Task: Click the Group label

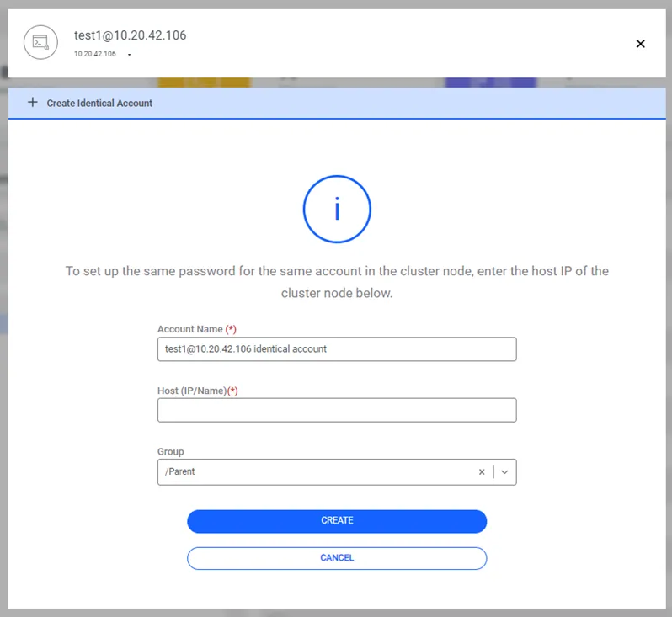Action: [171, 452]
